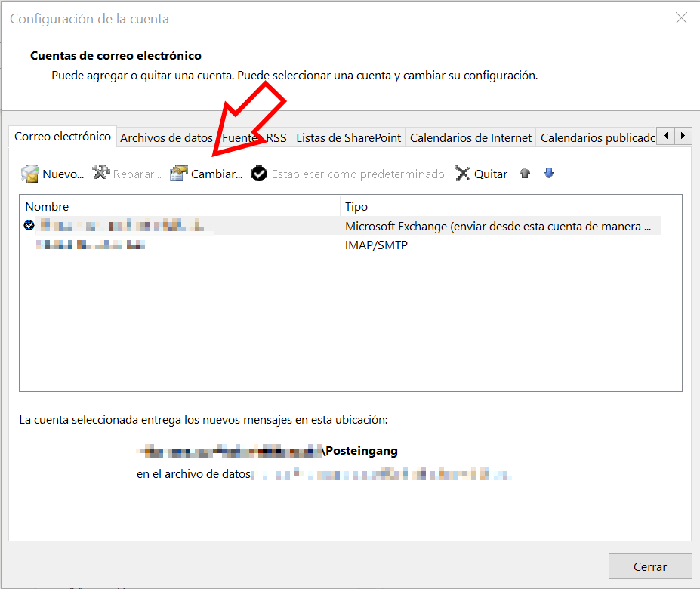Image resolution: width=700 pixels, height=589 pixels.
Task: Close dialog with Cerrar button
Action: tap(650, 566)
